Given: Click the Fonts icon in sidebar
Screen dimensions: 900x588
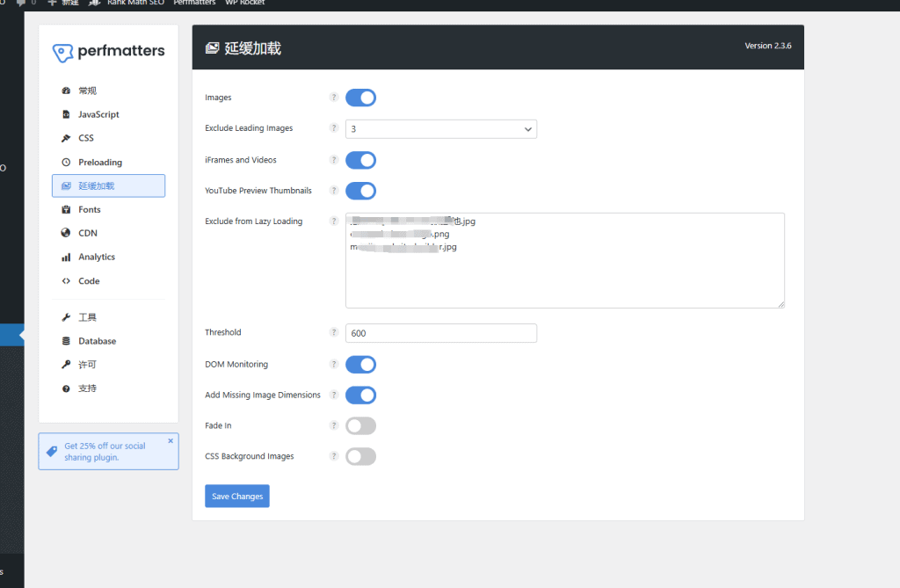Looking at the screenshot, I should 66,209.
